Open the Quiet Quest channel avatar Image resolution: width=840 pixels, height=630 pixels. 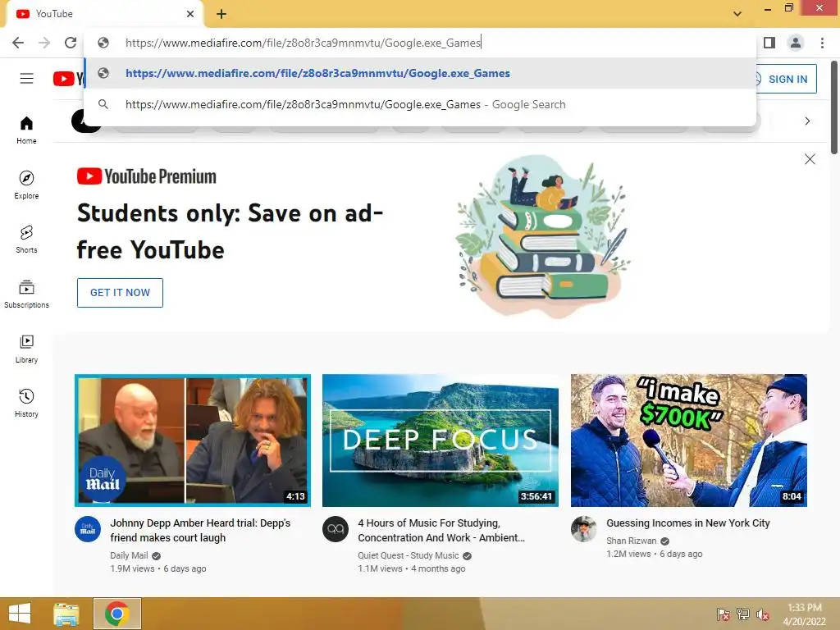pyautogui.click(x=336, y=529)
